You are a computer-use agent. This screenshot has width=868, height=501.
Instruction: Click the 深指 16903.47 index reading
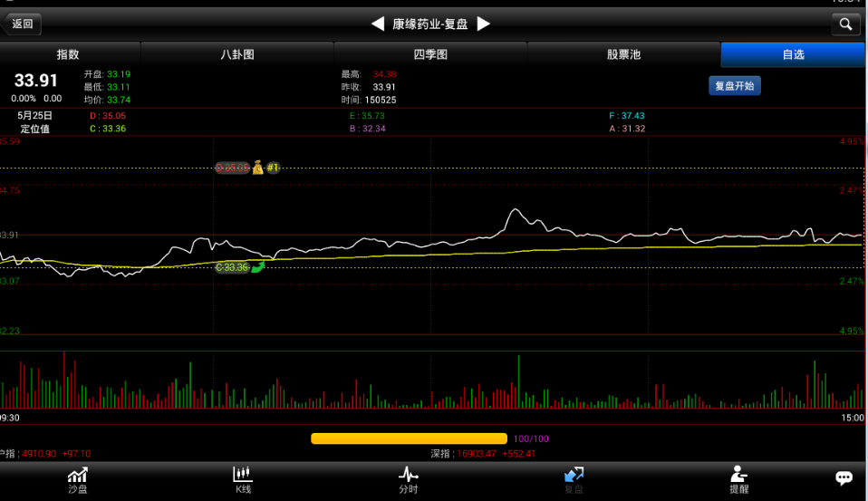click(483, 454)
